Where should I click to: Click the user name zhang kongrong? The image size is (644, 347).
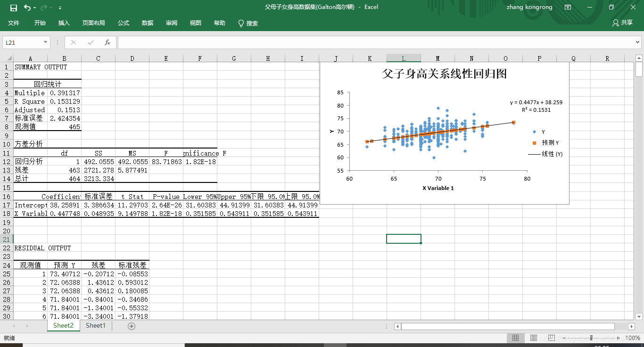click(x=529, y=7)
